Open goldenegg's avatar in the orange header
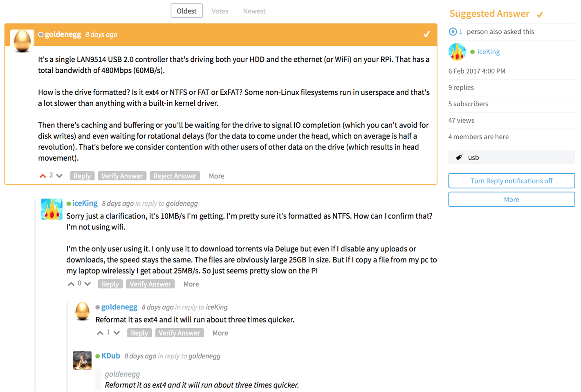 (22, 41)
